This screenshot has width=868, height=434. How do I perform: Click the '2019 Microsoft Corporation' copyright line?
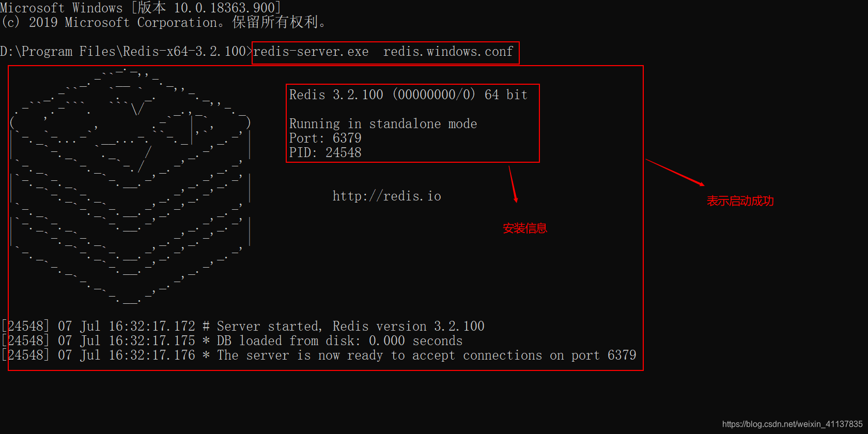click(x=164, y=22)
